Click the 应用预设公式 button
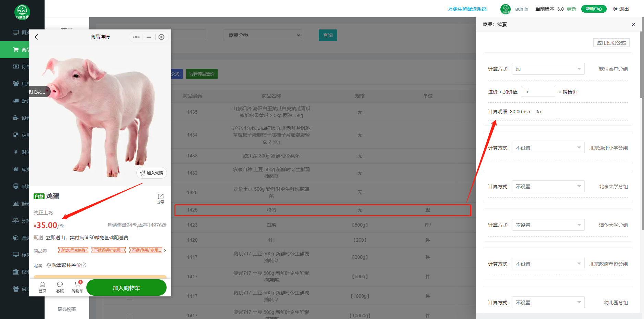The height and width of the screenshot is (319, 644). coord(611,43)
